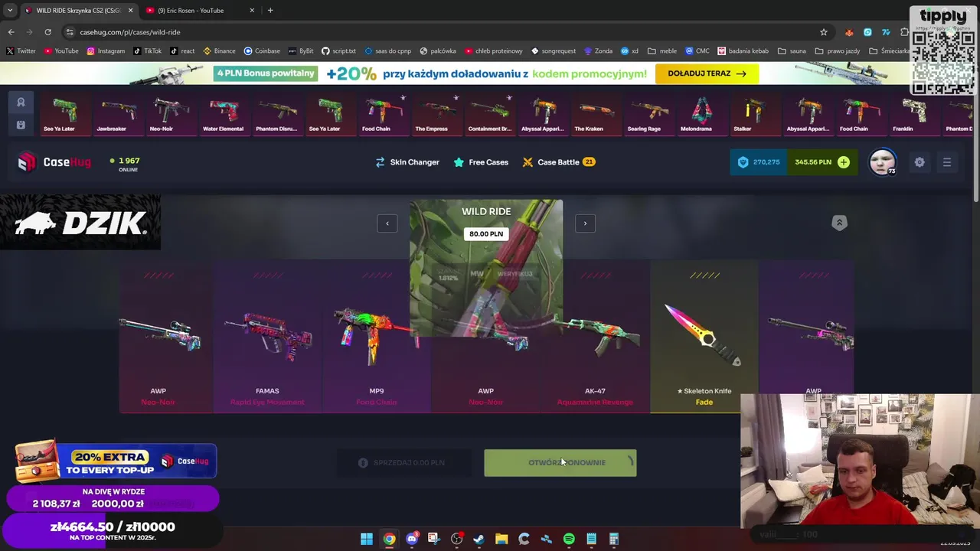Collapse the case view with double chevron
Viewport: 980px width, 551px height.
839,223
